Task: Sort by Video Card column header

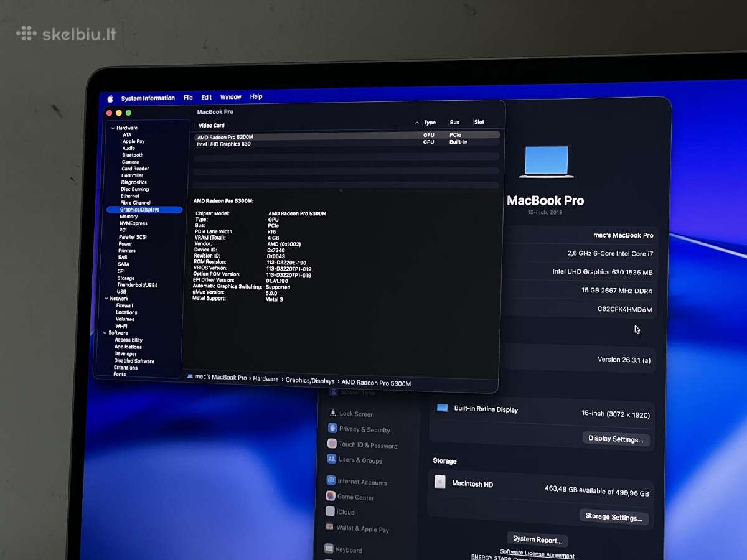Action: pyautogui.click(x=212, y=126)
